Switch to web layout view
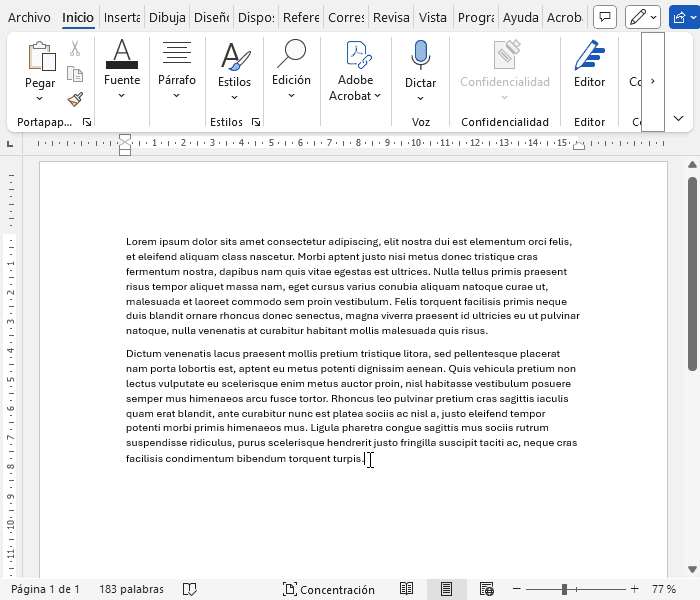700x600 pixels. point(487,590)
